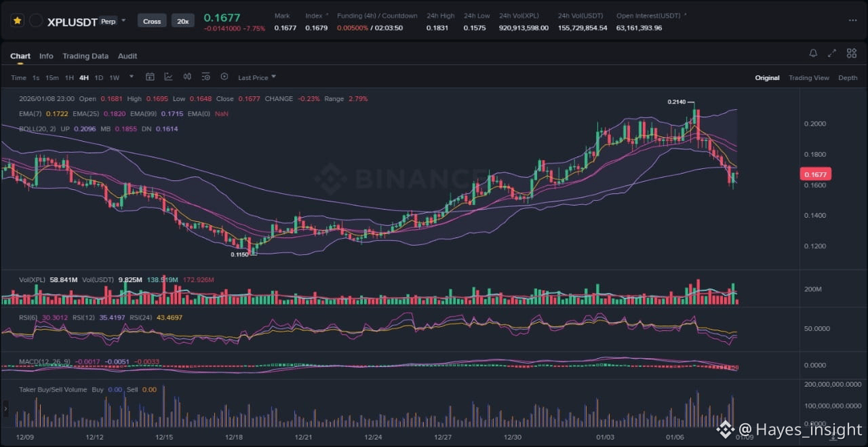
Task: Select the 1H interval
Action: (x=69, y=77)
